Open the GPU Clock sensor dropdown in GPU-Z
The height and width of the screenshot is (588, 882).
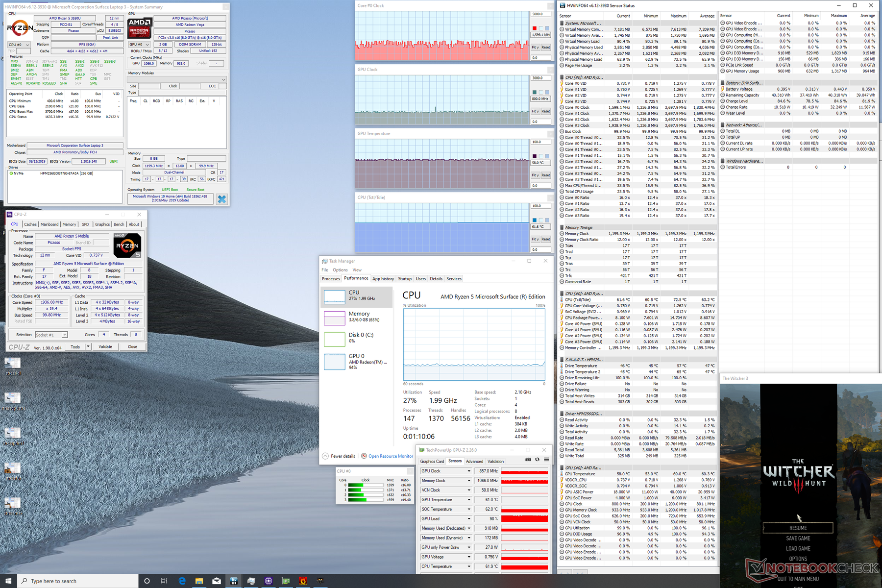click(469, 471)
